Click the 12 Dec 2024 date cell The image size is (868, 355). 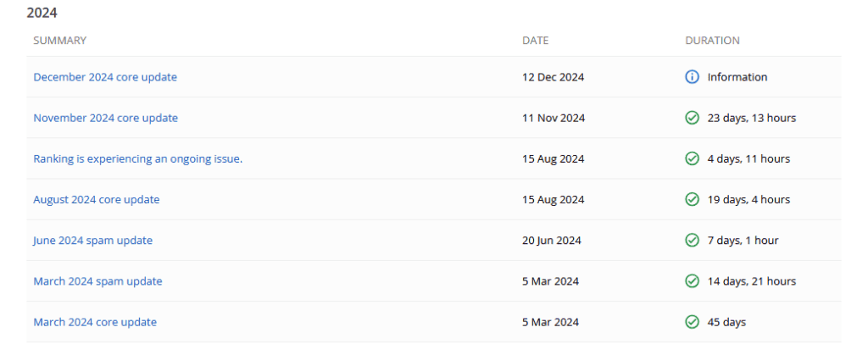pyautogui.click(x=553, y=77)
